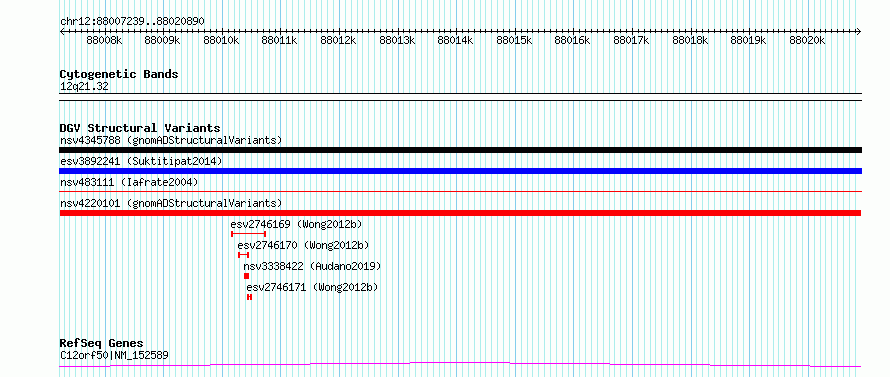This screenshot has height=377, width=890.
Task: Click ruler position 88017k
Action: [632, 40]
